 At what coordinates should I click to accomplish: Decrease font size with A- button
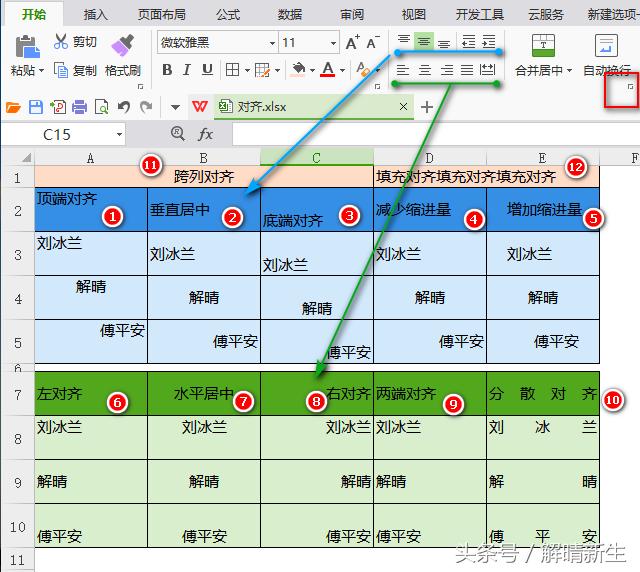[x=373, y=42]
